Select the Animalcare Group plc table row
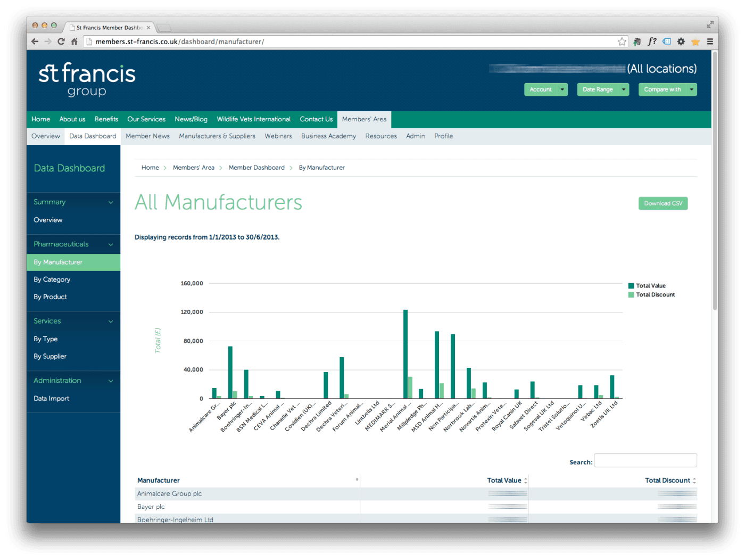The height and width of the screenshot is (560, 745). coord(416,494)
